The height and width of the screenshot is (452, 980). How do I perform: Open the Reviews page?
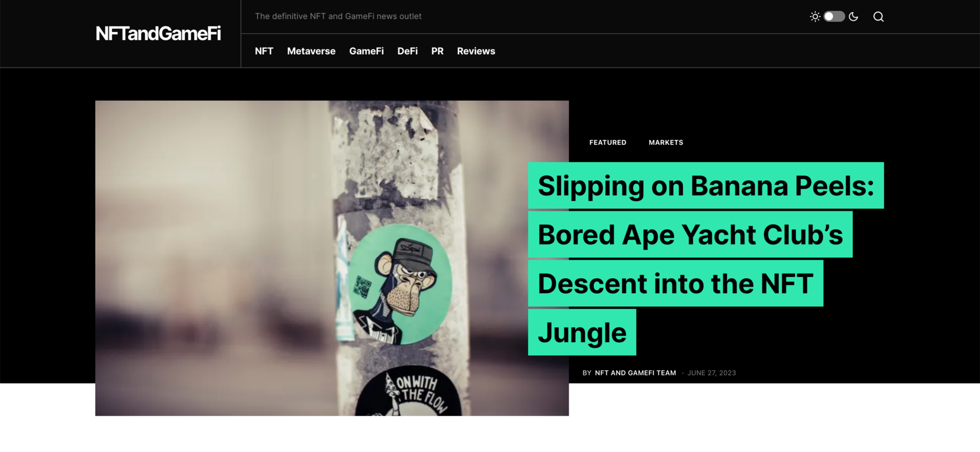(x=476, y=51)
